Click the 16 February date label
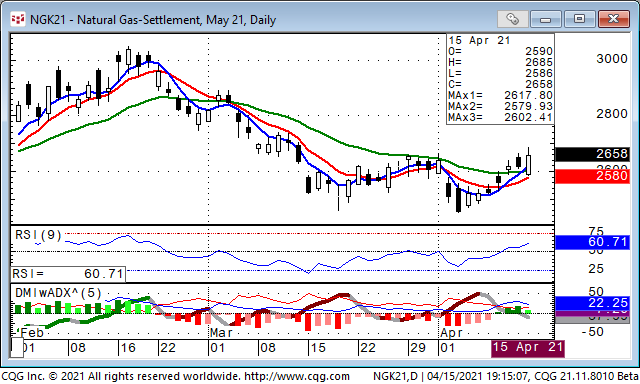 (128, 348)
